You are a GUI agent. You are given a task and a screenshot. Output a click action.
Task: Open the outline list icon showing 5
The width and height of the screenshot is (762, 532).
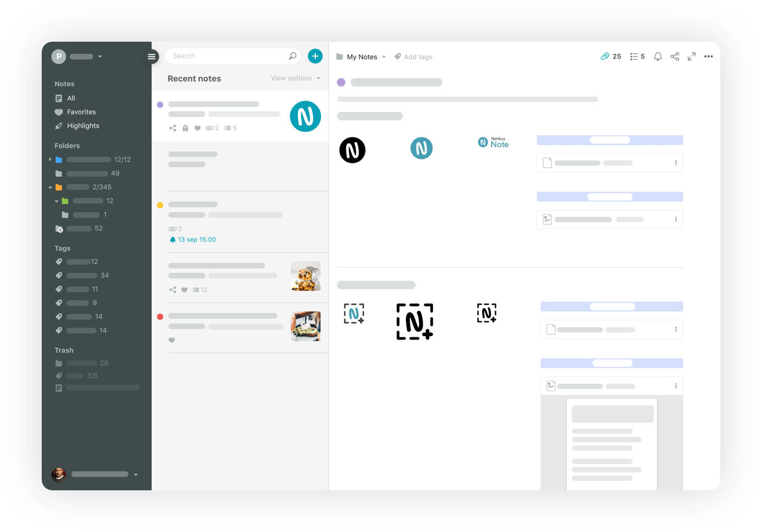(x=637, y=56)
